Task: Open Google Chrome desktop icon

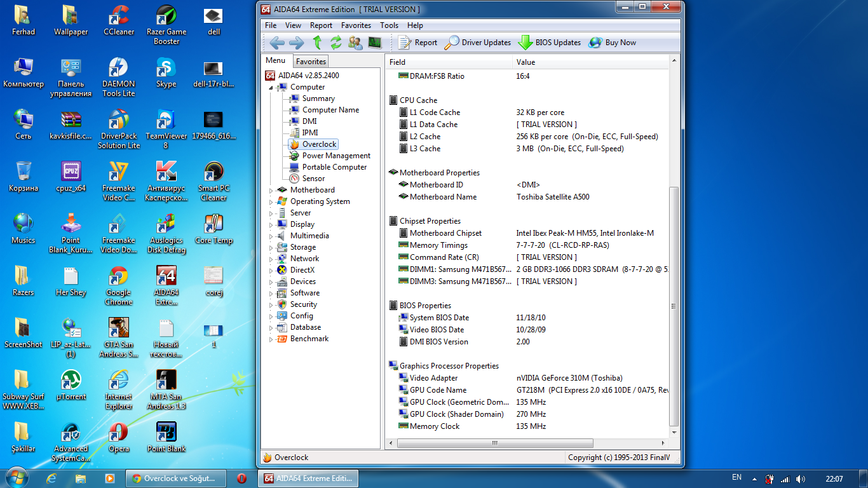Action: click(119, 286)
